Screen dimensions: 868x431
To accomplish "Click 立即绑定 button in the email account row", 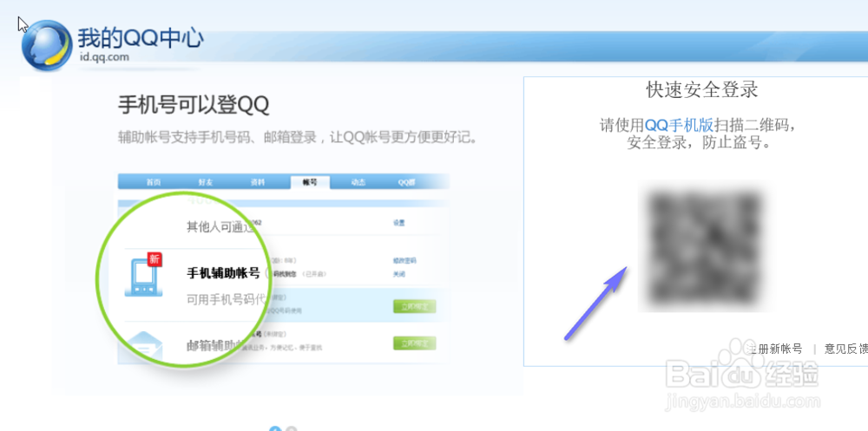I will coord(415,343).
